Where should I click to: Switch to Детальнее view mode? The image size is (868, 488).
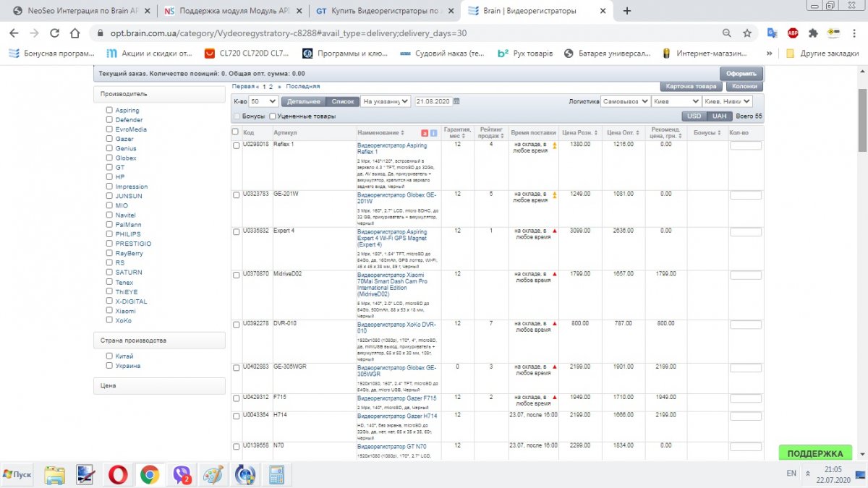pos(303,101)
